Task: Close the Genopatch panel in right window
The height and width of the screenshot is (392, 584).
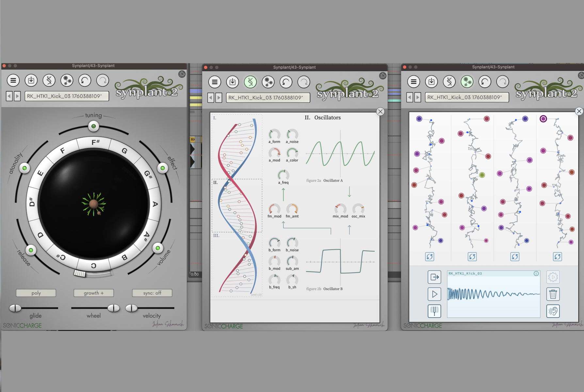Action: click(x=579, y=111)
